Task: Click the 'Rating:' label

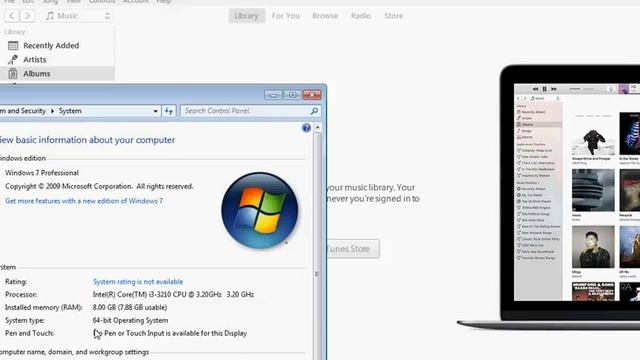Action: click(16, 282)
